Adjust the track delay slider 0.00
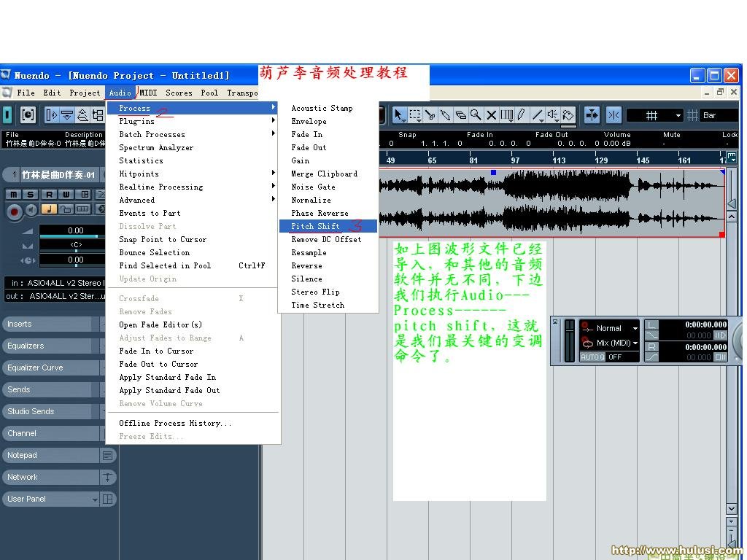 [x=72, y=260]
